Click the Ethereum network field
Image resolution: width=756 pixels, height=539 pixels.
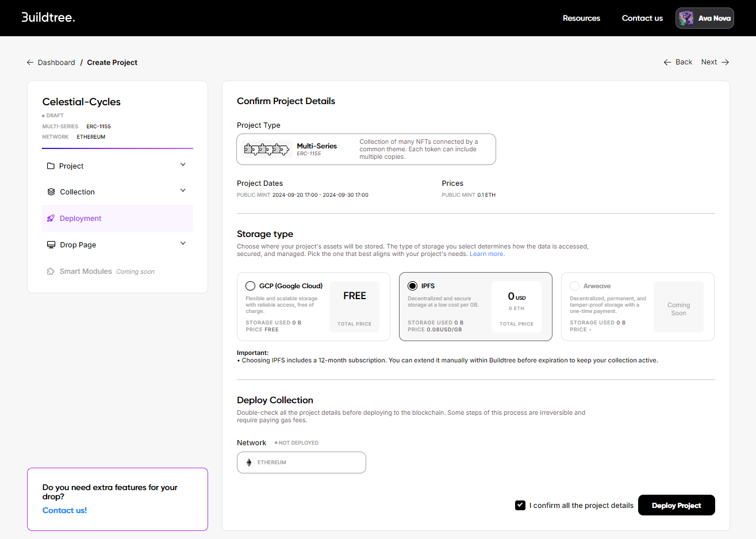301,462
